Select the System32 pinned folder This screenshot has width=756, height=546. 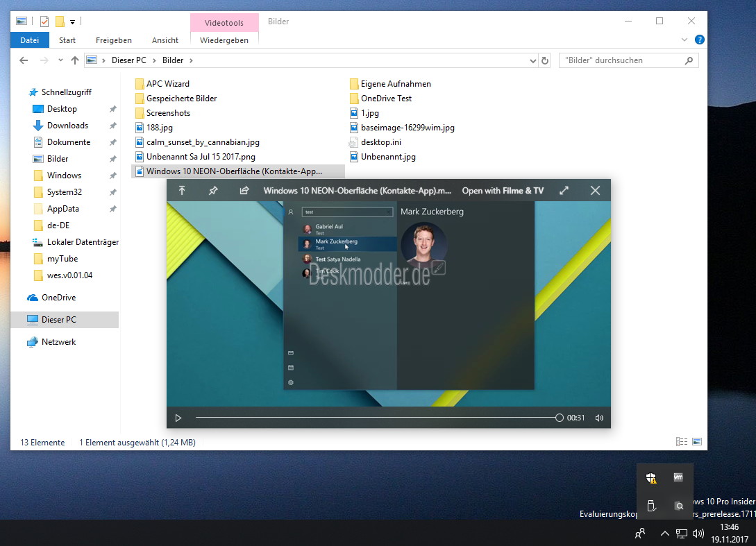pos(64,191)
